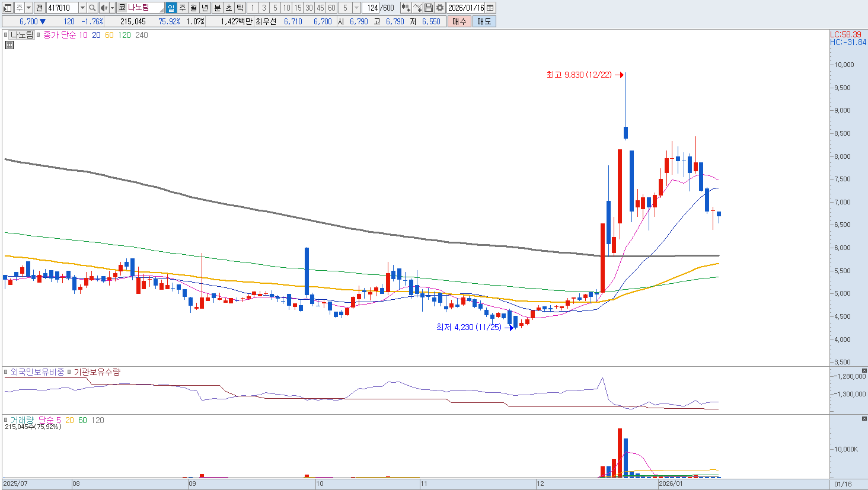Click the pink 10-day moving average label
This screenshot has width=868, height=490.
tap(83, 35)
